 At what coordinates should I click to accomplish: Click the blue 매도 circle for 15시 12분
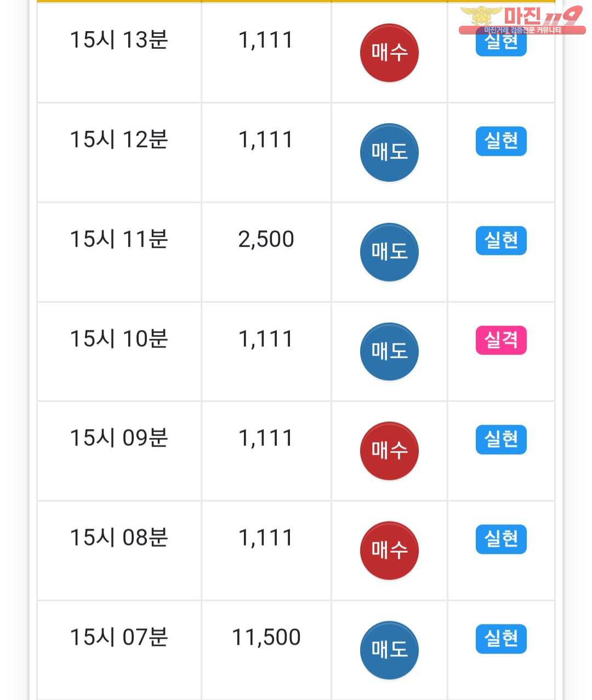point(389,152)
